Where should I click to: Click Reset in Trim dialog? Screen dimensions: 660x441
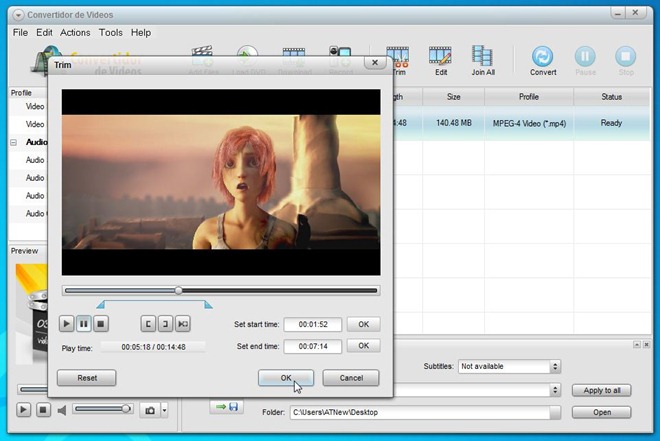tap(87, 378)
